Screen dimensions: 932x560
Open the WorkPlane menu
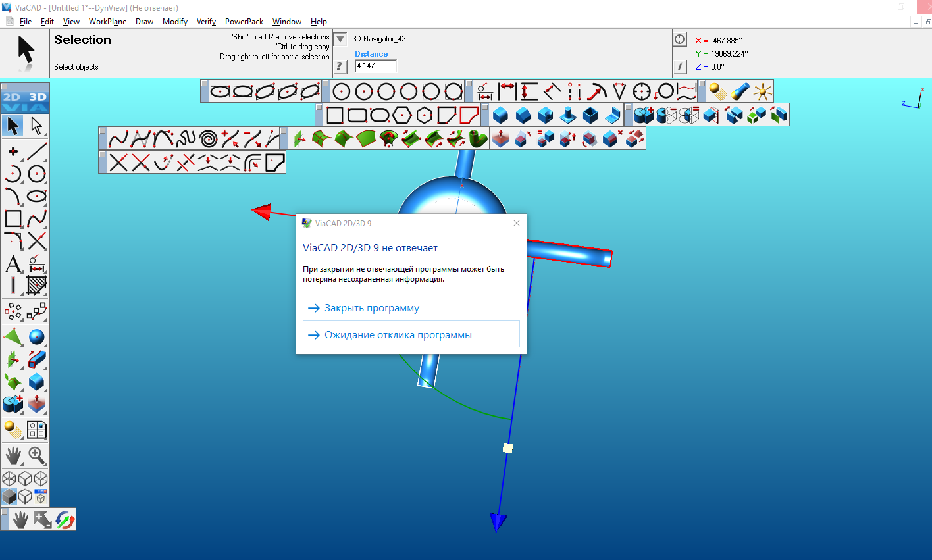coord(108,22)
